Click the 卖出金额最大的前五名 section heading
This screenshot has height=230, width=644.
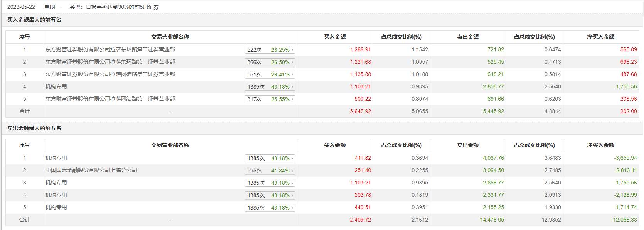click(34, 128)
